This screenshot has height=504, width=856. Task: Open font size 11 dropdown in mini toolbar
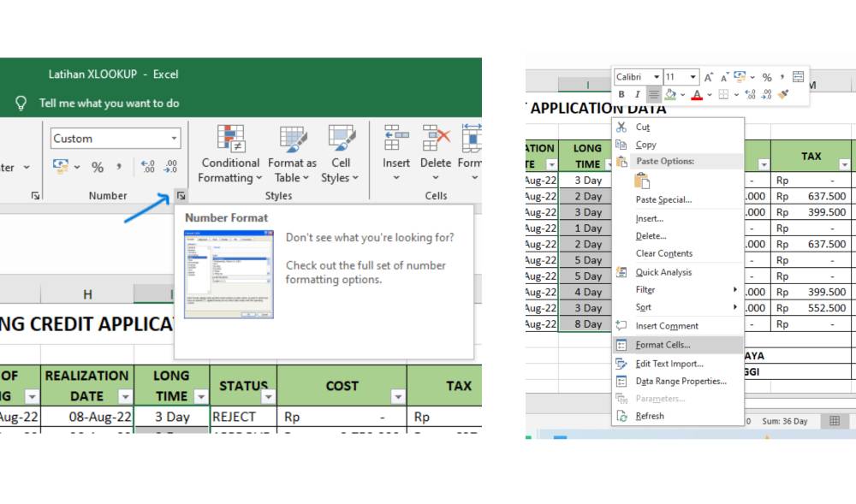pos(693,77)
